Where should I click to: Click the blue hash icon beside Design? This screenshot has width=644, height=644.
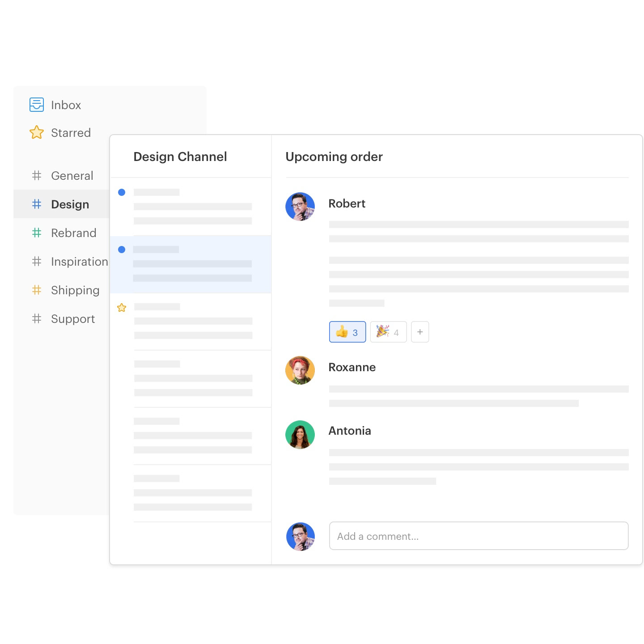37,204
